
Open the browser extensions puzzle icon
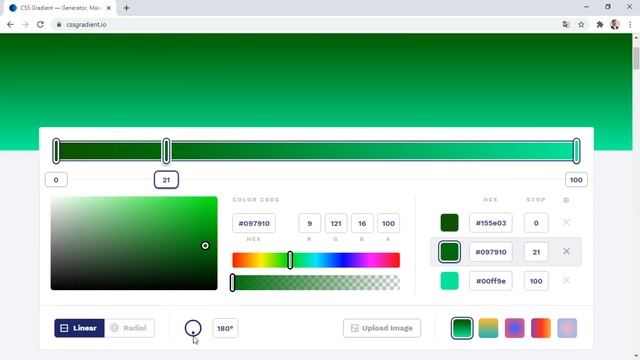pyautogui.click(x=600, y=24)
